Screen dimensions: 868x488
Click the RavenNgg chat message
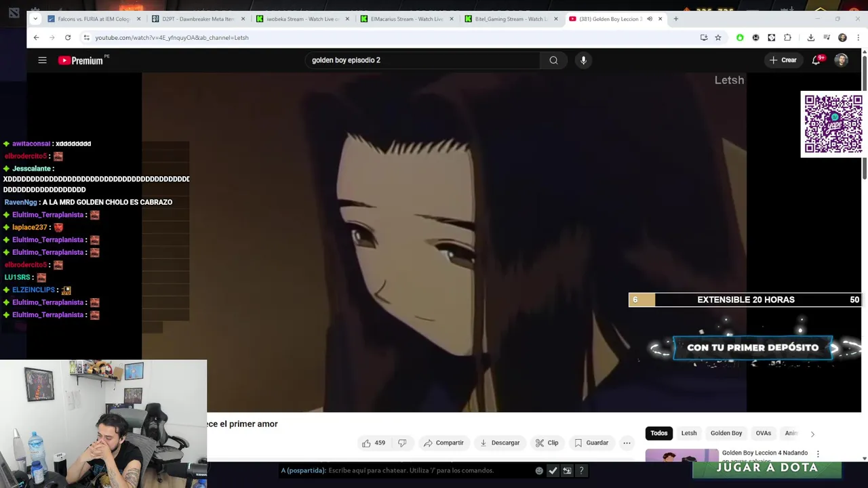88,202
